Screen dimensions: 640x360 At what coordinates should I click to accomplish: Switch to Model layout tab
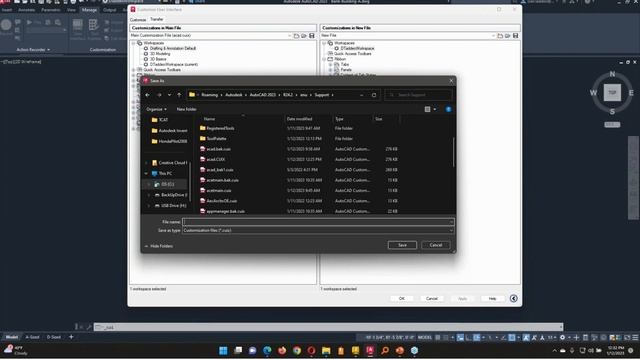[x=11, y=337]
